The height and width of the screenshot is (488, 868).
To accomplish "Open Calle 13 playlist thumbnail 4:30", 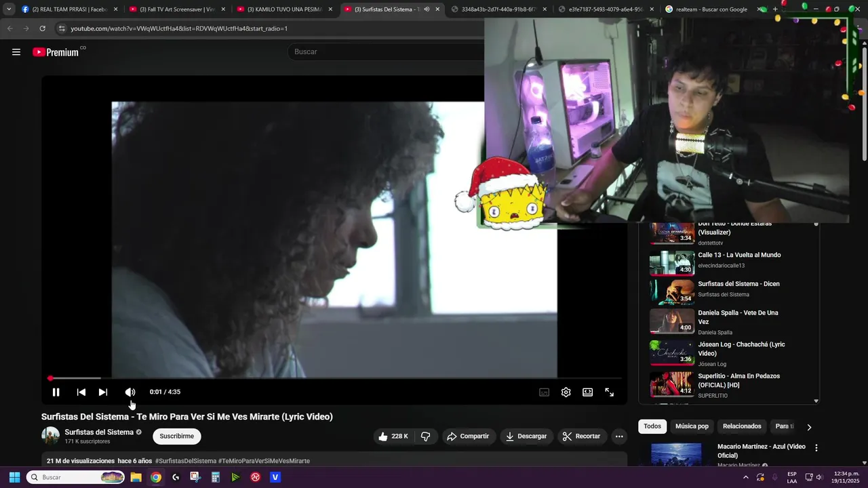I will pyautogui.click(x=672, y=263).
